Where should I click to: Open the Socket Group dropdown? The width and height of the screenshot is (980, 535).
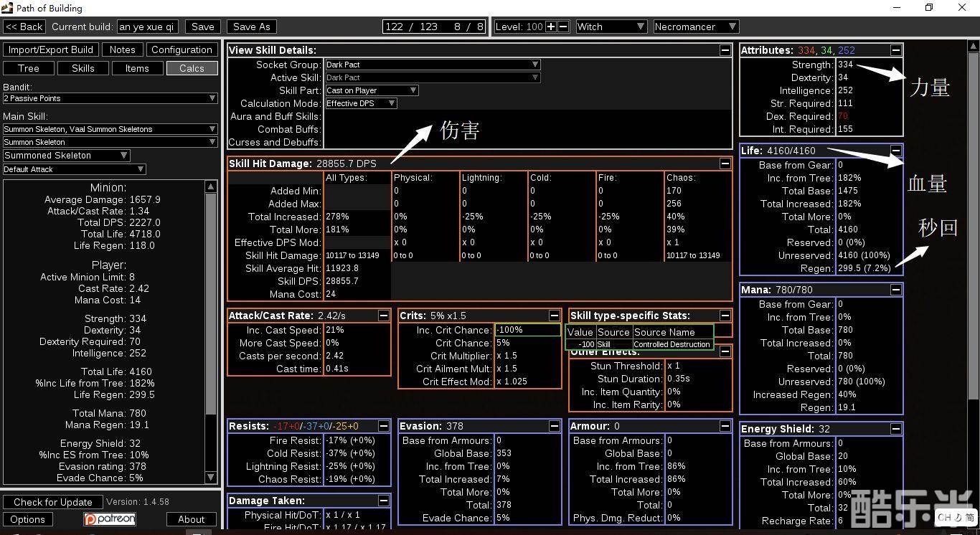pos(432,65)
